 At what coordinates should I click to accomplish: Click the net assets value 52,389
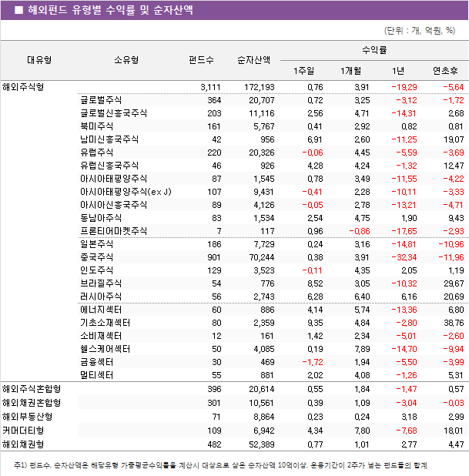point(261,444)
